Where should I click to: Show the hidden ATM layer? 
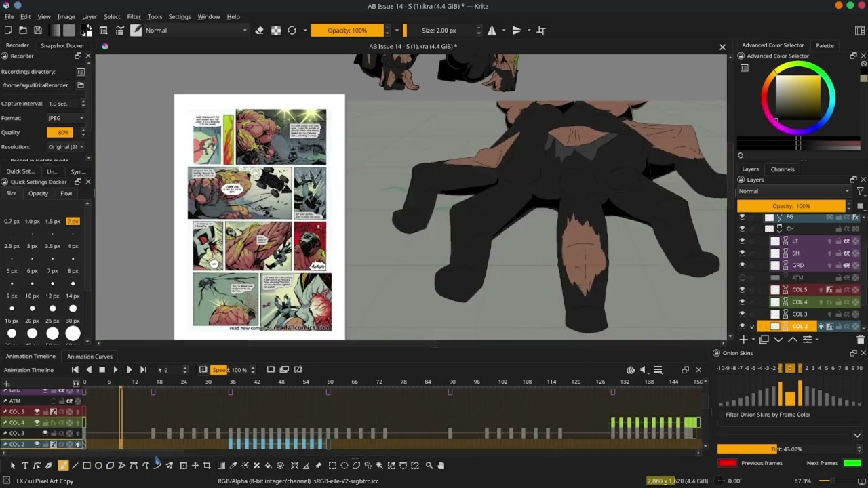point(742,277)
